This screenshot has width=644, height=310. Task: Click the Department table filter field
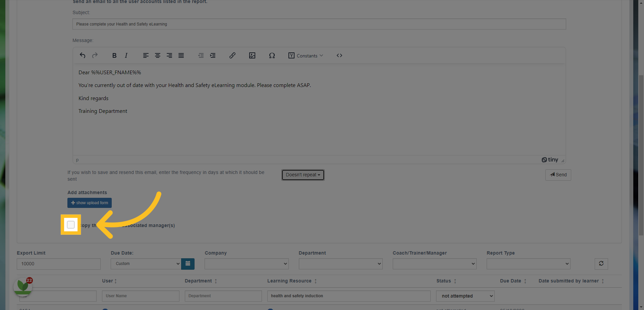point(223,296)
